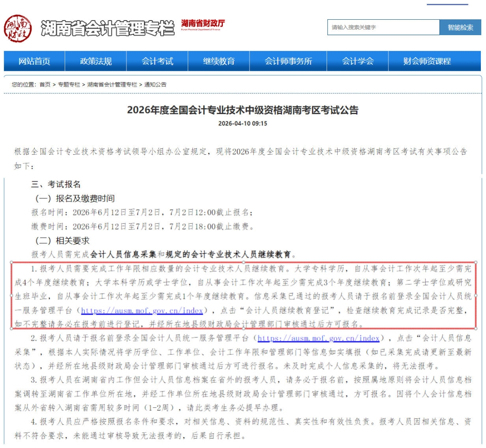The image size is (486, 448).
Task: Go to 首页 in the breadcrumb
Action: (x=45, y=84)
